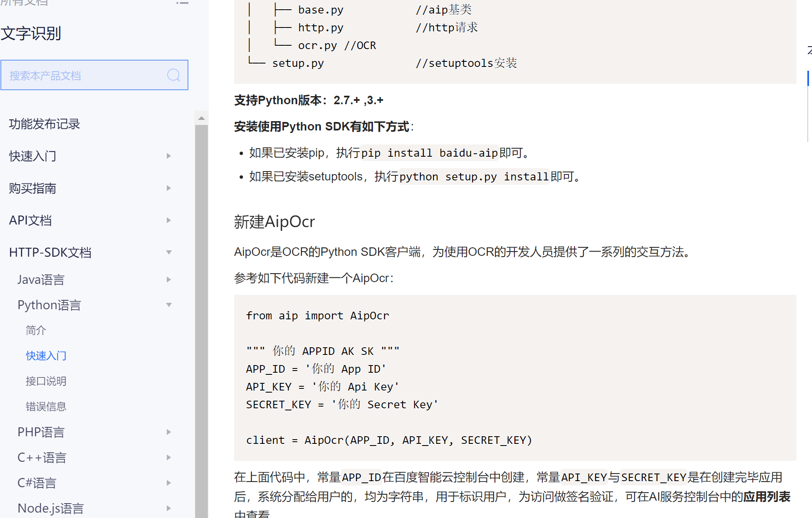This screenshot has width=812, height=518.
Task: Click 支持Python版本 line
Action: click(x=309, y=100)
